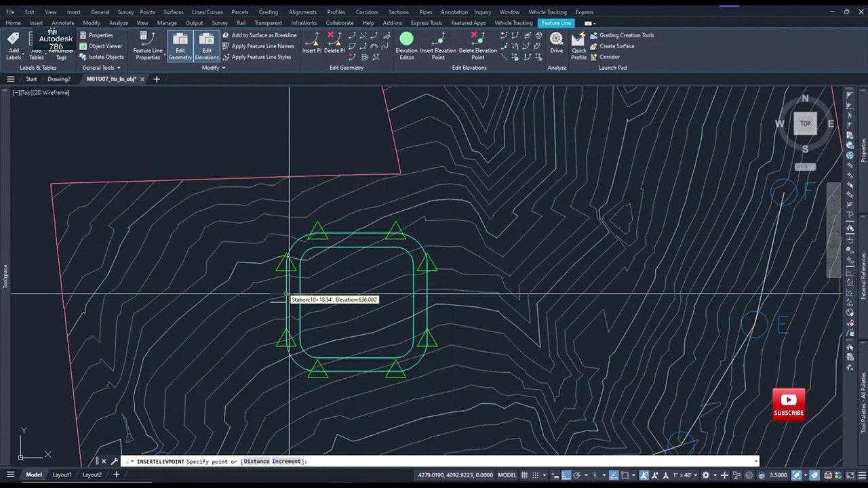Open Grading Creation Tools

(622, 35)
